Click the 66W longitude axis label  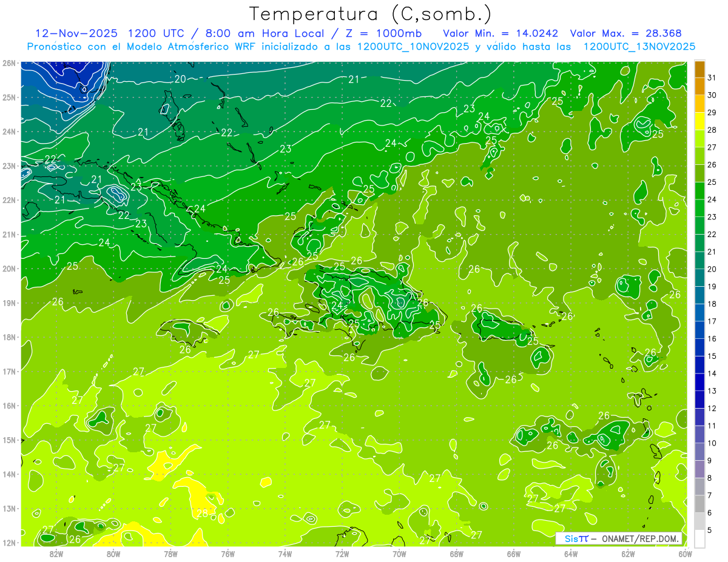click(x=513, y=554)
